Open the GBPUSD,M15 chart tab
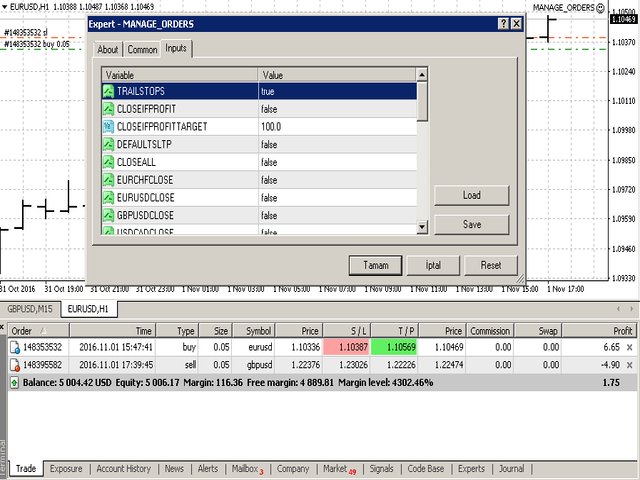Viewport: 640px width, 480px height. (30, 309)
